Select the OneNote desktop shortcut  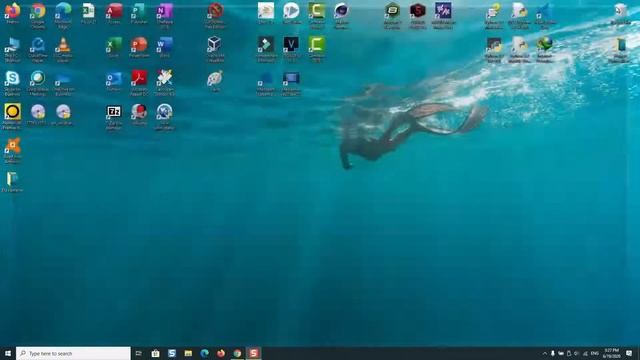[x=164, y=16]
